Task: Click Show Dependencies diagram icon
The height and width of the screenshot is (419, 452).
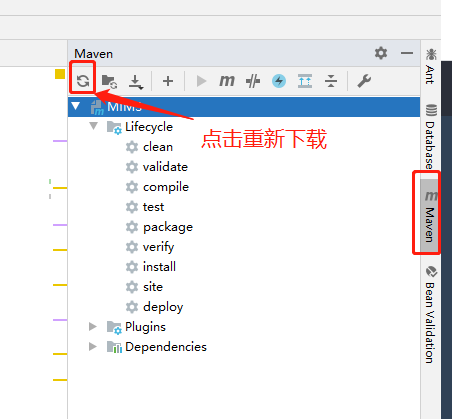Action: [305, 81]
